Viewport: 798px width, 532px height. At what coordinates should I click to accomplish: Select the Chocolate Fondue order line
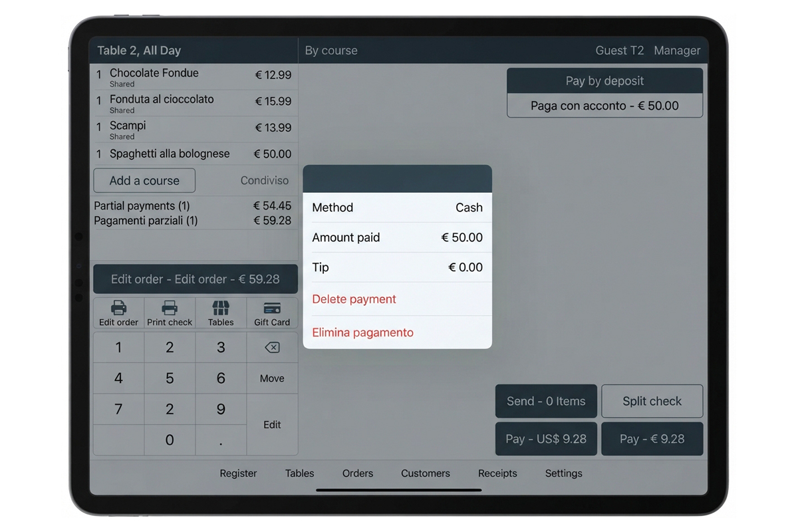coord(194,77)
